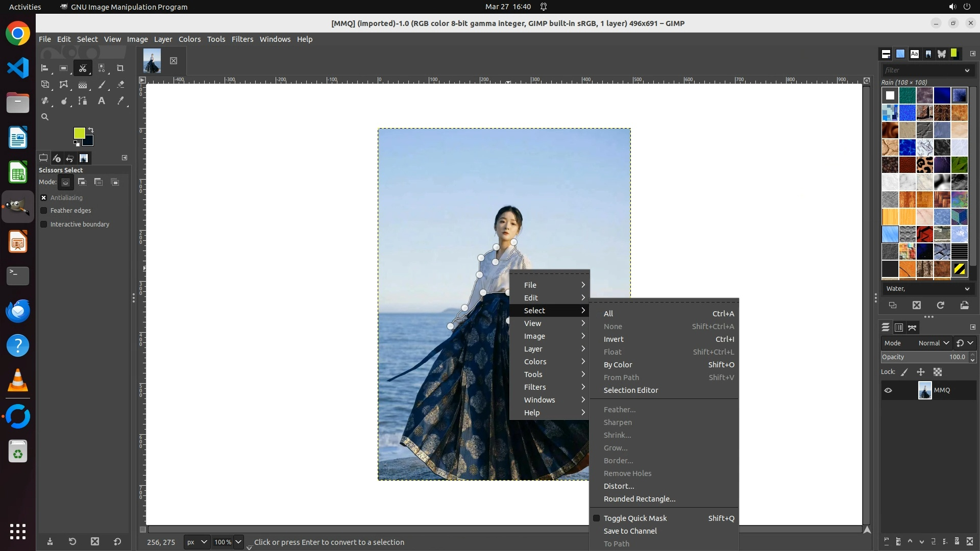Screen dimensions: 980x551
Task: Hide the MMQ layer with the eye icon
Action: coord(888,390)
